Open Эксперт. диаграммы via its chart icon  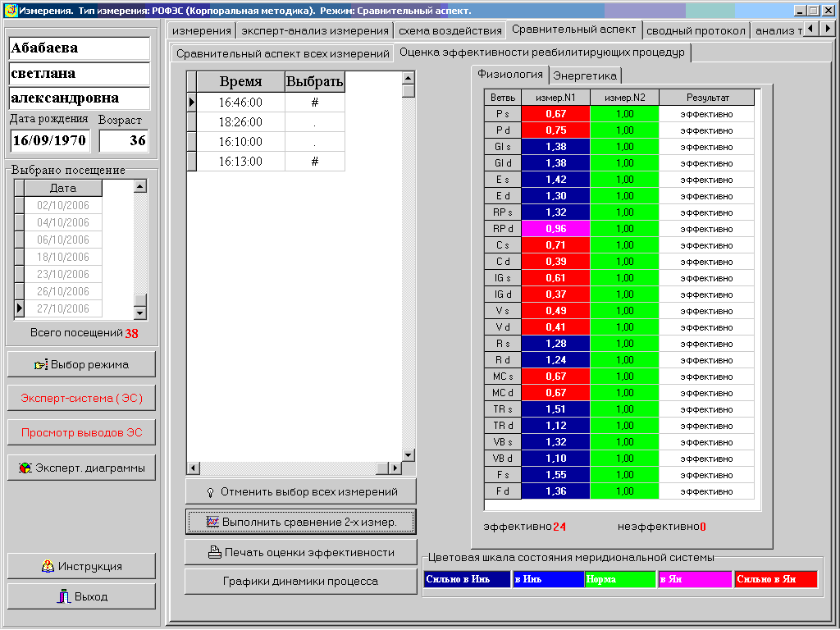(25, 468)
